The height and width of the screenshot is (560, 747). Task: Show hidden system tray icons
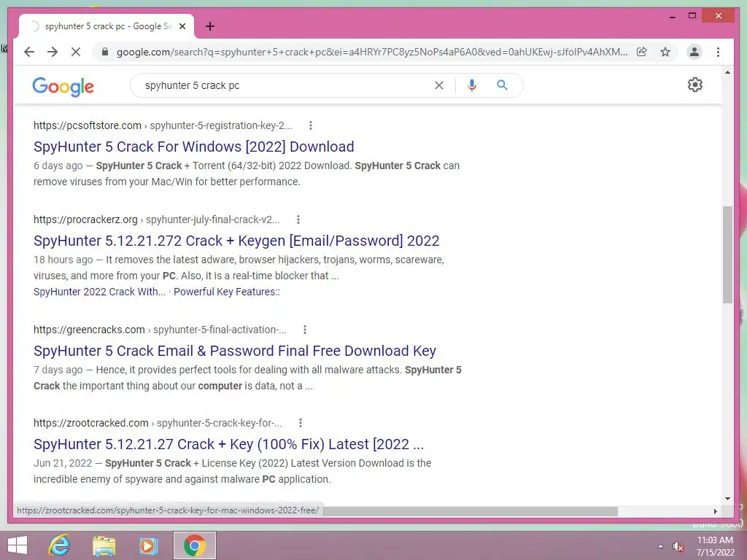tap(660, 546)
